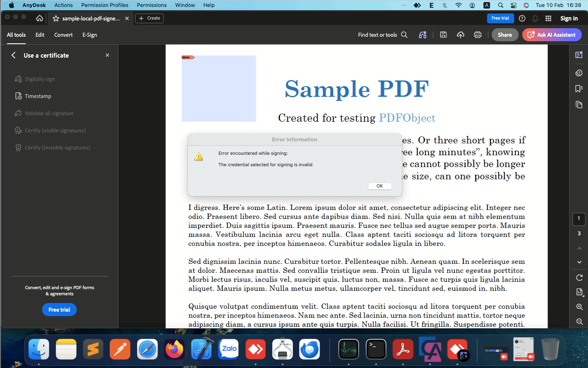Image resolution: width=588 pixels, height=368 pixels.
Task: Switch to the Edit tab
Action: [x=40, y=35]
